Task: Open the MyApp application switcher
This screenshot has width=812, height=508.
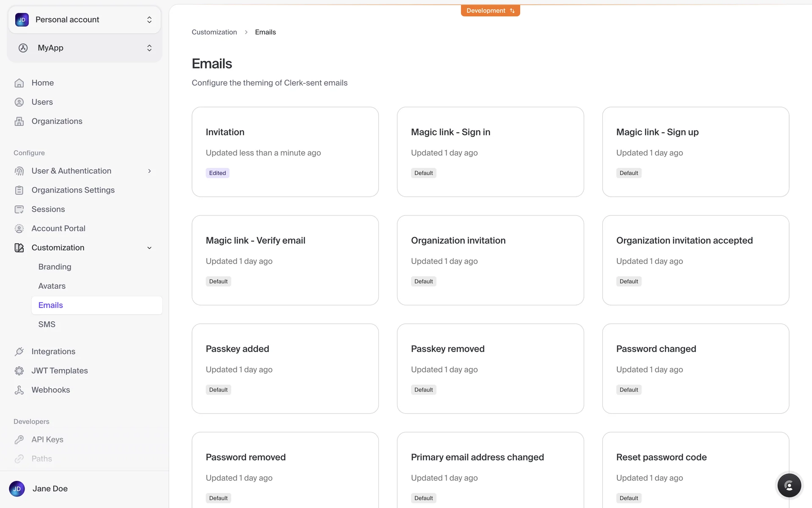Action: point(85,48)
